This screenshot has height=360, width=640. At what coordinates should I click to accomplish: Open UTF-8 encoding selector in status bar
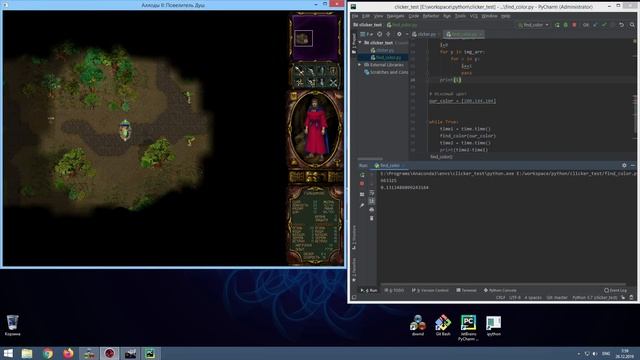coord(515,298)
